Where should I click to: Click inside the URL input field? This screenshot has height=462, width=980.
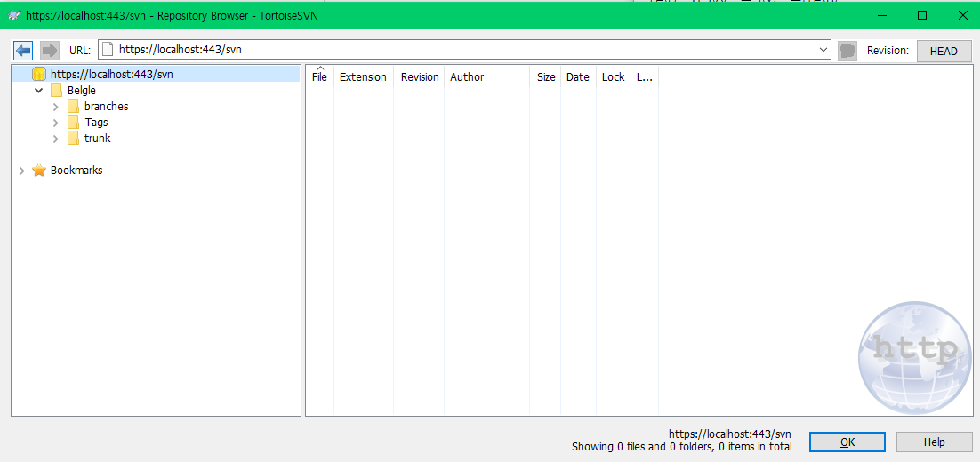tap(464, 50)
